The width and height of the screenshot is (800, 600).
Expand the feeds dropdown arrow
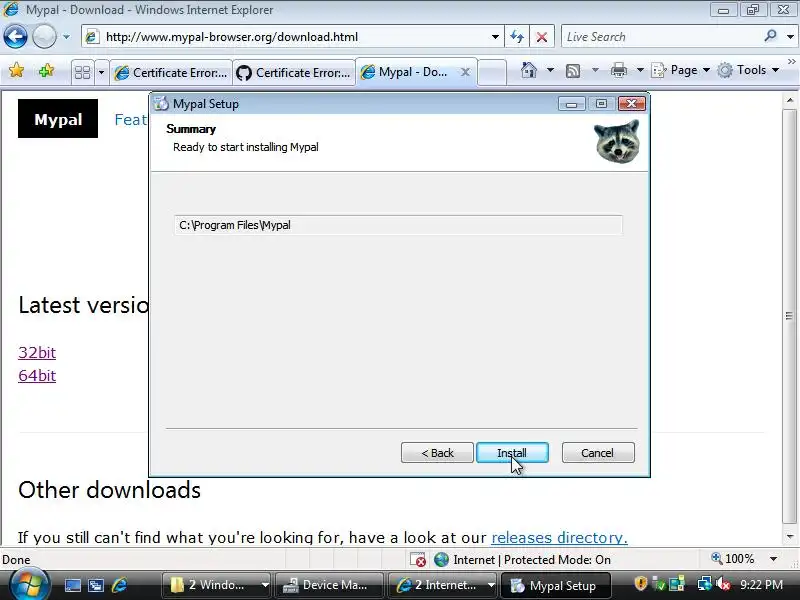[595, 70]
